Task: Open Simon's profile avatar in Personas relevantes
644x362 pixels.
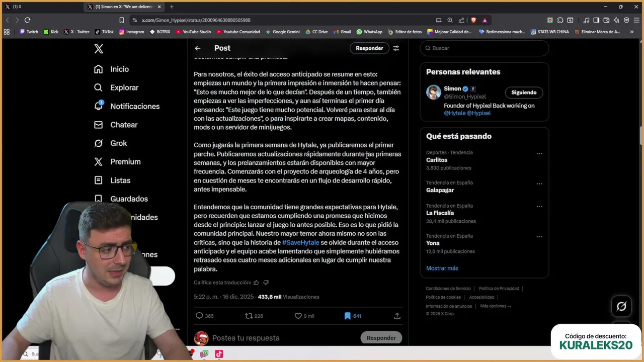Action: coord(434,92)
